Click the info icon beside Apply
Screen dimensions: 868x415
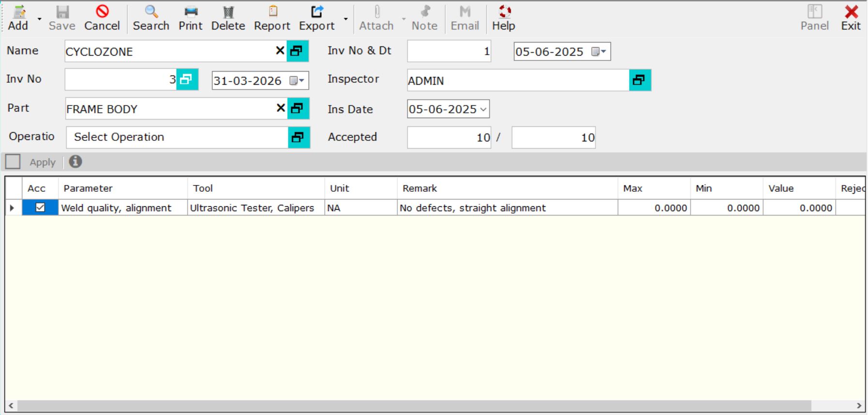pyautogui.click(x=75, y=162)
